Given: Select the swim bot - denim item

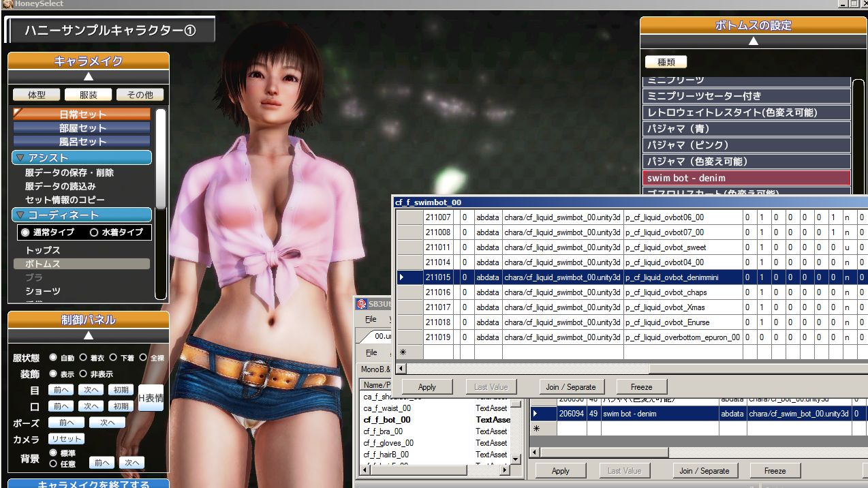Looking at the screenshot, I should pos(747,178).
